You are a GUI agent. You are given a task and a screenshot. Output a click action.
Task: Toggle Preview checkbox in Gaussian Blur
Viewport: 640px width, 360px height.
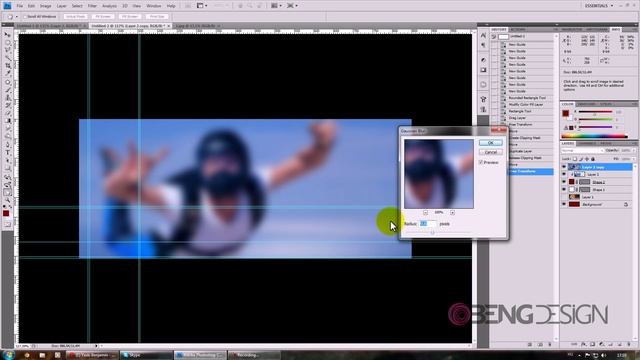(x=481, y=162)
